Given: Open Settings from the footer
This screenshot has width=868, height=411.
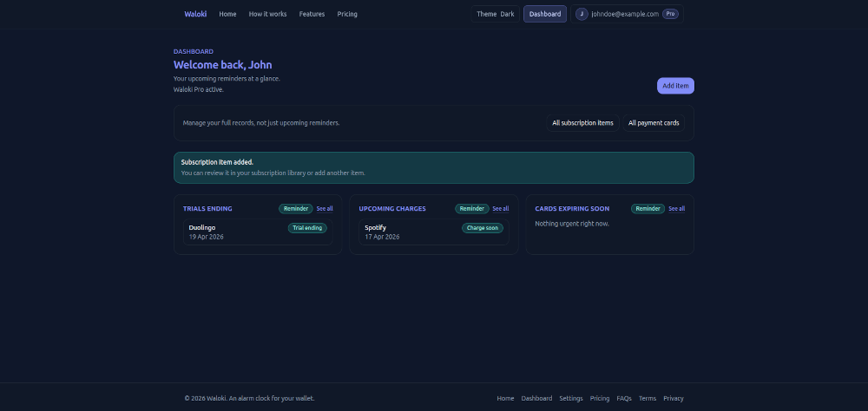Looking at the screenshot, I should coord(571,399).
